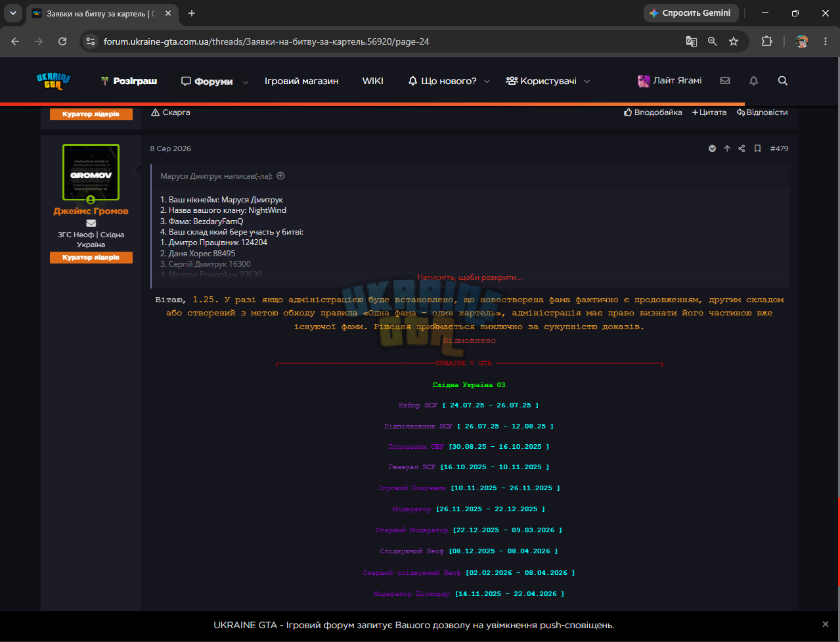Click the Старший Модератор signature line
Viewport: 840px width, 642px height.
[x=469, y=530]
